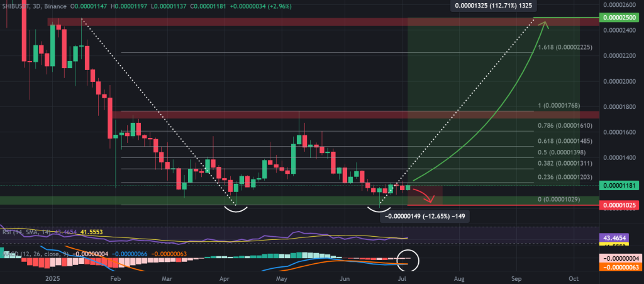
Task: Click the SHIBUSDT symbol title in chart header
Action: [x=19, y=6]
